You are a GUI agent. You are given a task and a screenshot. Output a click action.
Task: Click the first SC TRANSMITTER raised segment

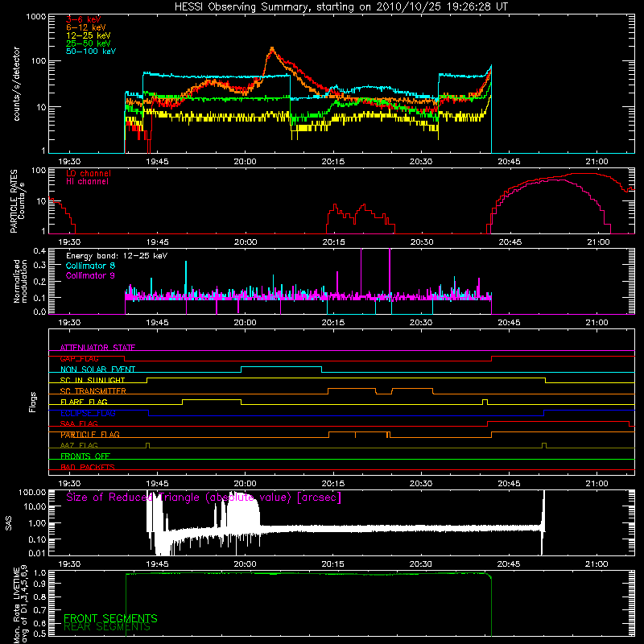click(x=352, y=389)
